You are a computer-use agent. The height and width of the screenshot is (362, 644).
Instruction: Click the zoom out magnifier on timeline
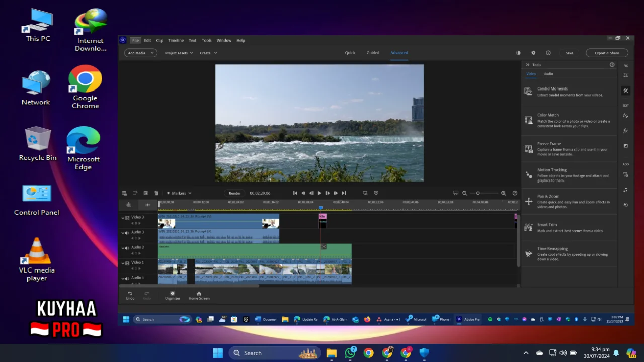(465, 193)
